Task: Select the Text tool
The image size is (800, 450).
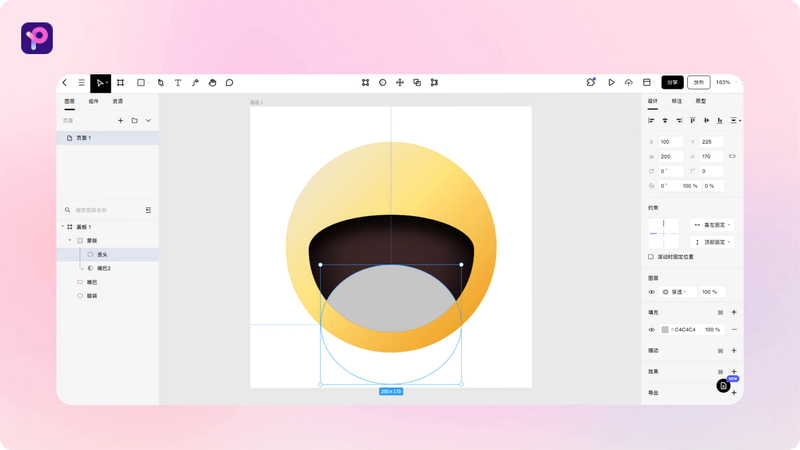Action: click(x=178, y=83)
